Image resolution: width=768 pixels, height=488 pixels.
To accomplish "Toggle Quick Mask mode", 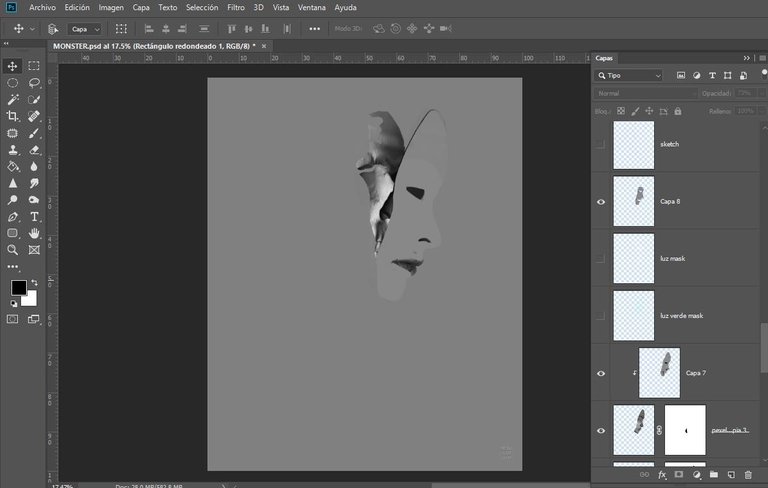I will pyautogui.click(x=13, y=319).
